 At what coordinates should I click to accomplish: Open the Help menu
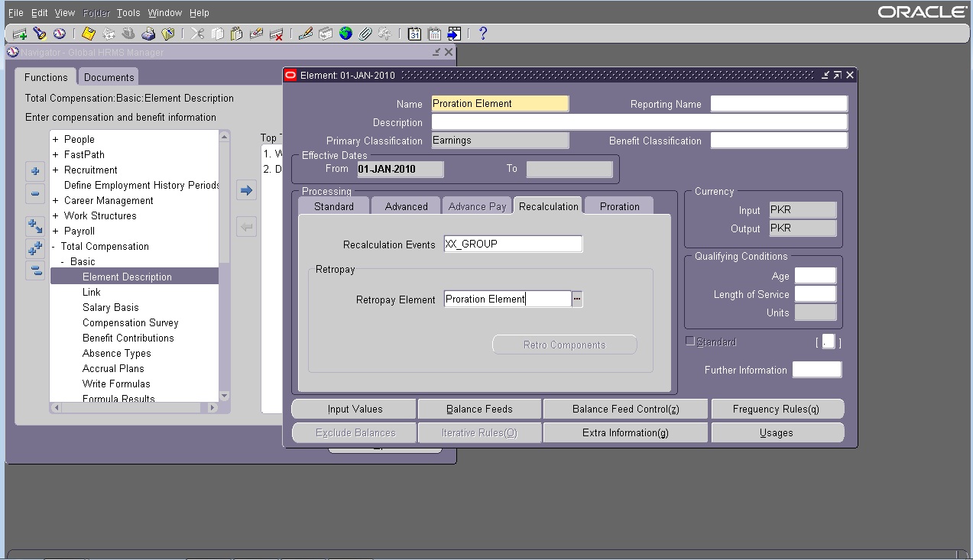tap(199, 13)
